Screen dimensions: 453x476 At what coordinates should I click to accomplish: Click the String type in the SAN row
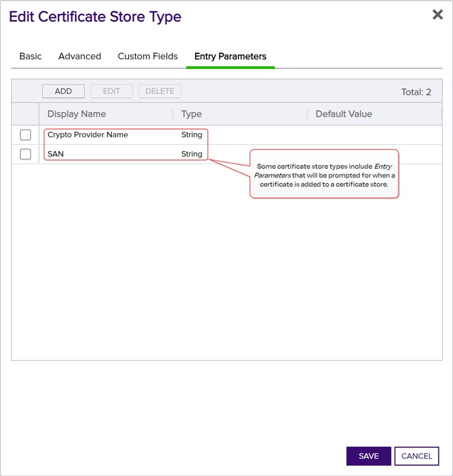click(192, 154)
